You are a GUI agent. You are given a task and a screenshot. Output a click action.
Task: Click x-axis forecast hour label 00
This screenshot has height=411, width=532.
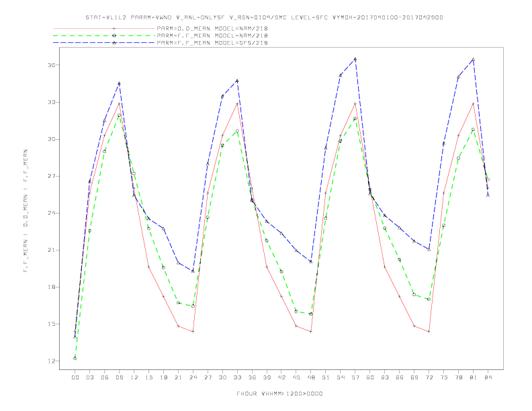point(75,377)
